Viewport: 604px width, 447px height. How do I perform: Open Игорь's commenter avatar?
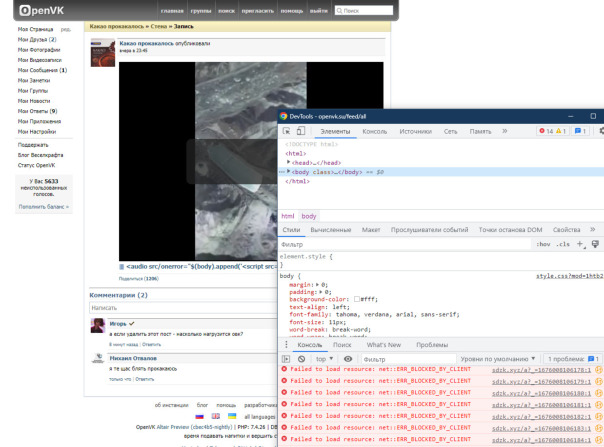coord(98,326)
